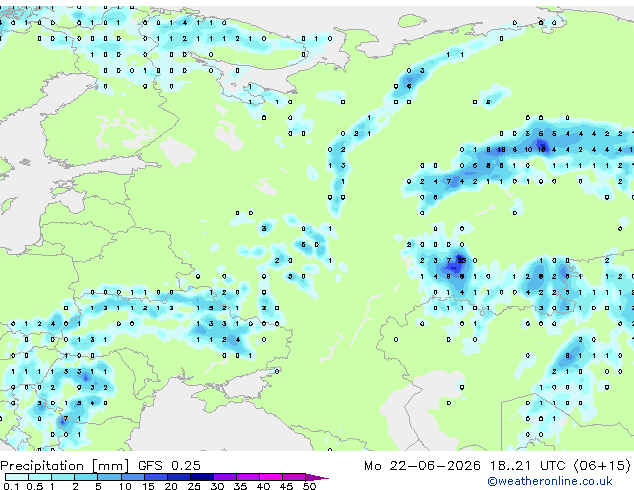
Task: Click the 'Mo 22-06-2026' date text
Action: tap(422, 466)
